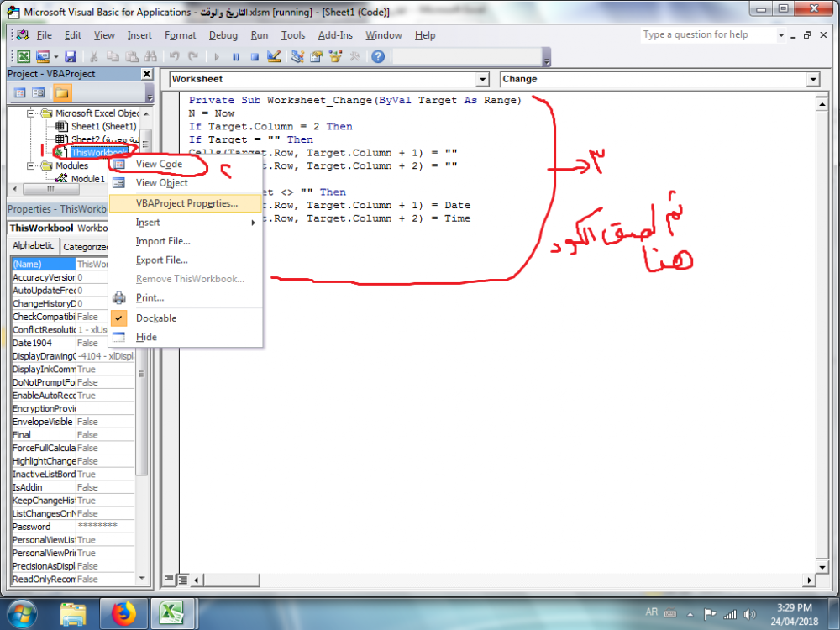840x630 pixels.
Task: Click View Object icon in Project panel
Action: [38, 92]
